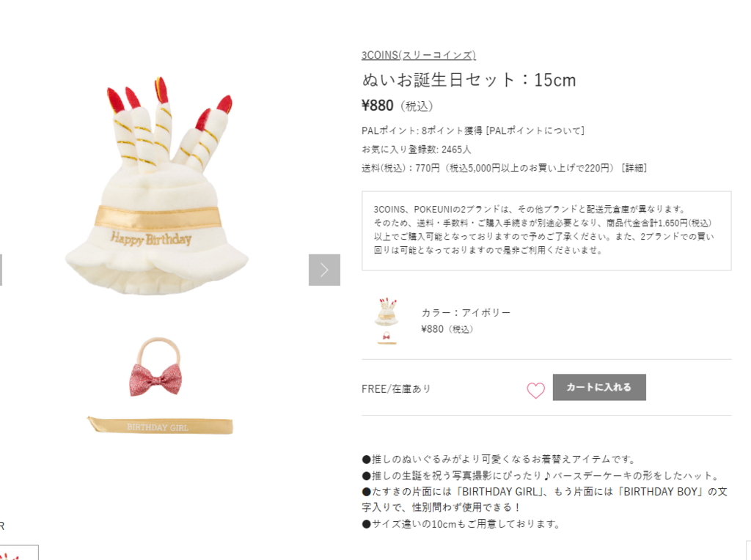
Task: Click the description line mentioning 10cm size
Action: pos(461,524)
